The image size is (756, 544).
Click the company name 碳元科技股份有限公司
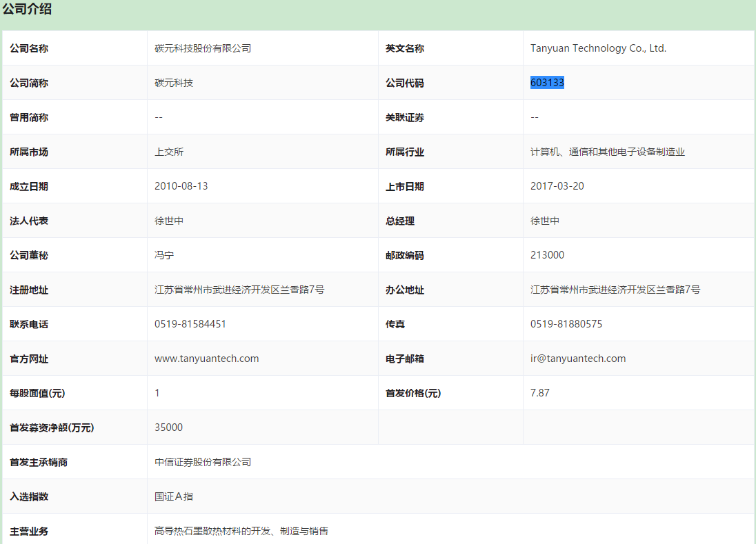[x=202, y=48]
